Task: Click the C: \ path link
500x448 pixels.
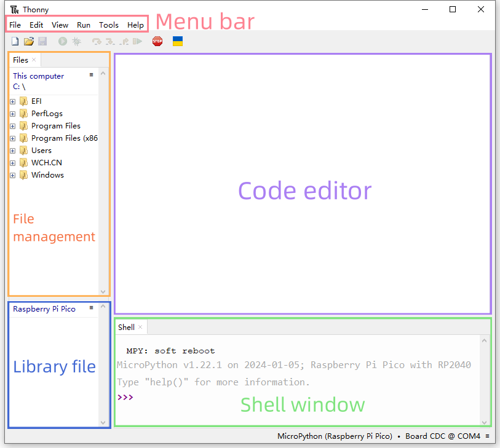Action: point(19,87)
